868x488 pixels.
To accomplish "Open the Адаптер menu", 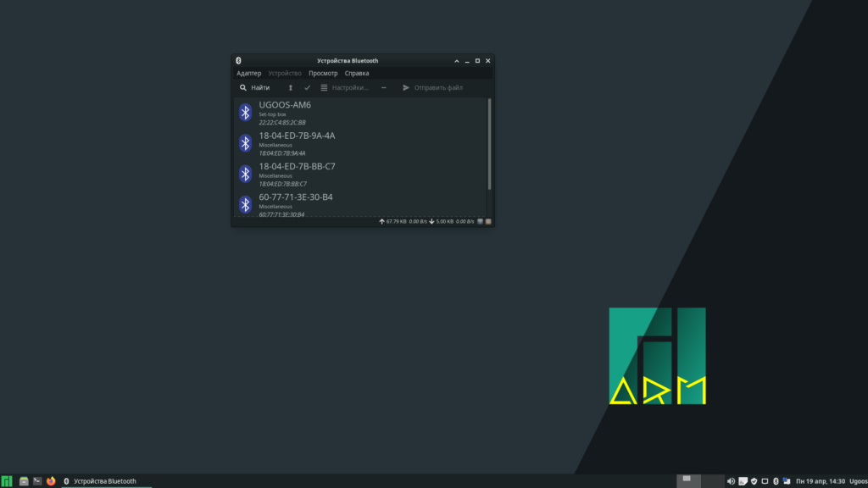I will (249, 74).
